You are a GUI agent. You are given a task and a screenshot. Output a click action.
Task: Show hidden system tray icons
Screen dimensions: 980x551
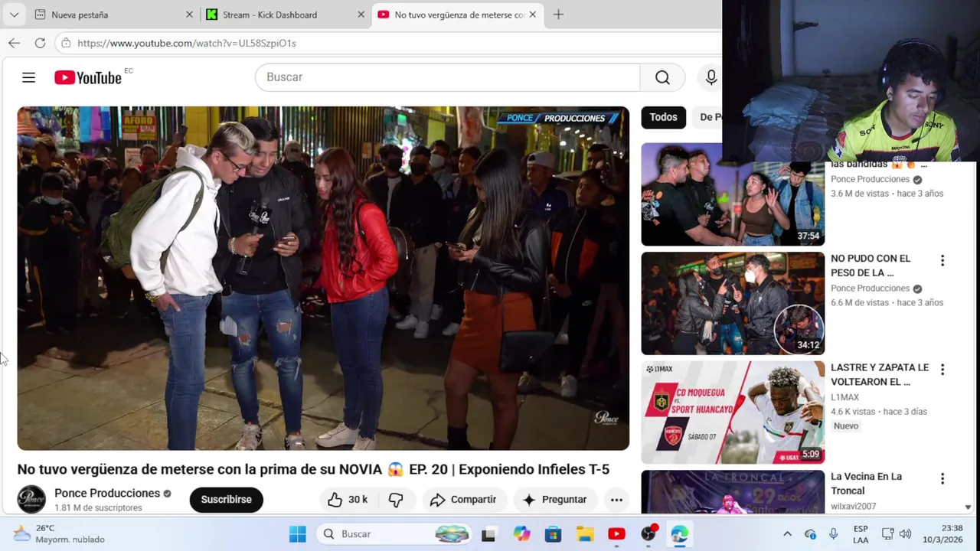(x=787, y=534)
